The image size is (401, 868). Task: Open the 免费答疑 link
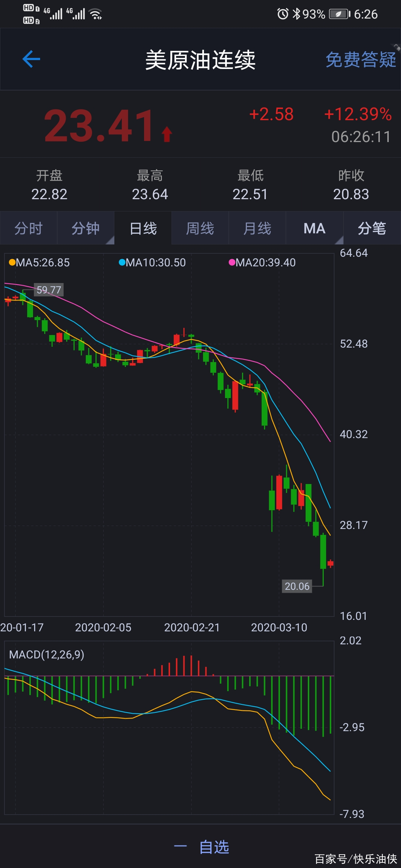[361, 60]
